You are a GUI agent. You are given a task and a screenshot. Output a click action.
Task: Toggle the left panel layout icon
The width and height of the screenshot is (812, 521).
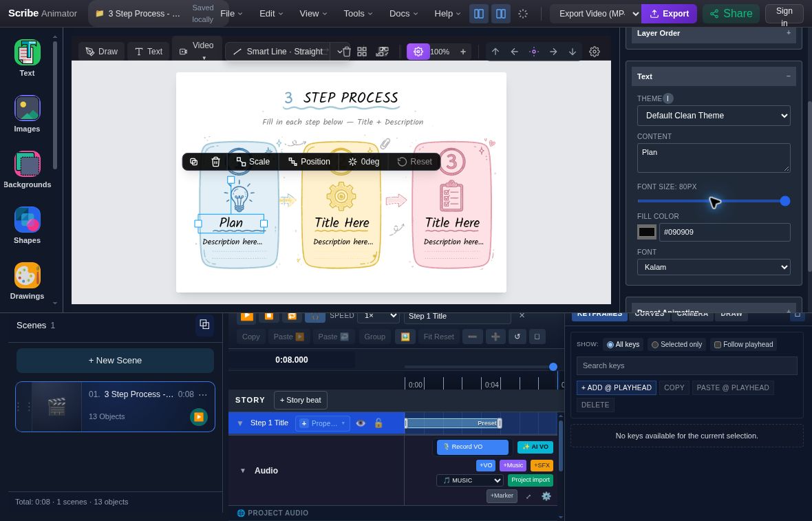479,14
